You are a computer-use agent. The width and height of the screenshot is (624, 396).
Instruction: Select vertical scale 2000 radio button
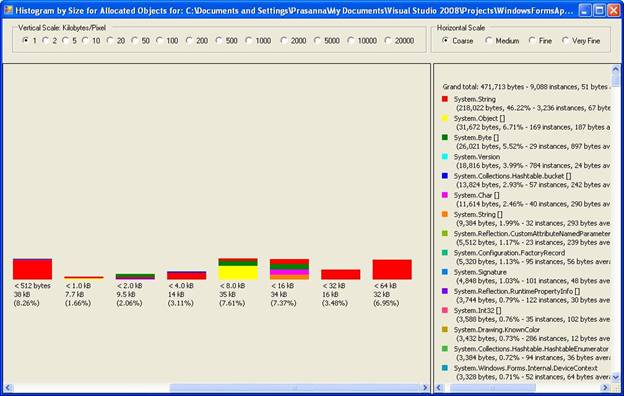point(283,41)
